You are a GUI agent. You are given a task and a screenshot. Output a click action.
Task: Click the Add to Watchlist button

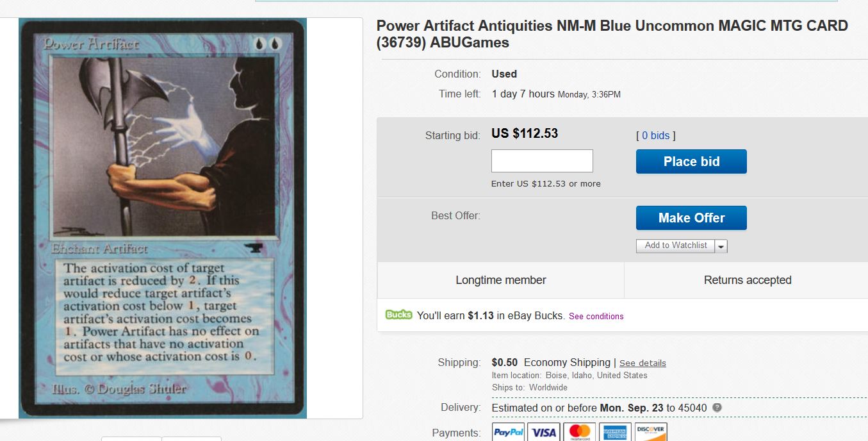675,245
